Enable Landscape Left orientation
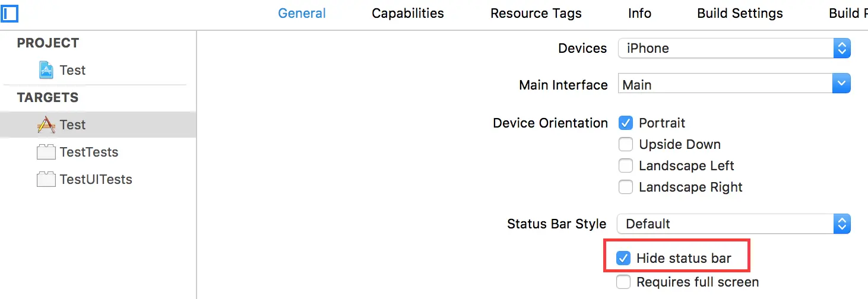868x299 pixels. 625,166
